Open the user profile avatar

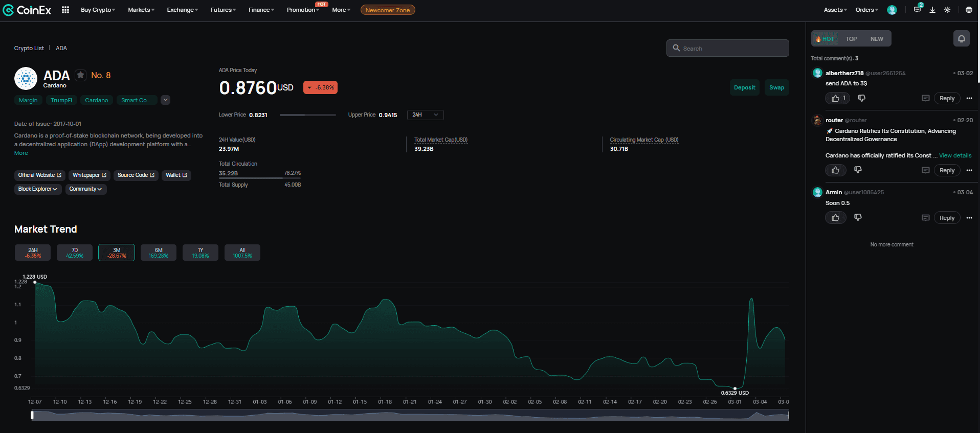point(892,10)
